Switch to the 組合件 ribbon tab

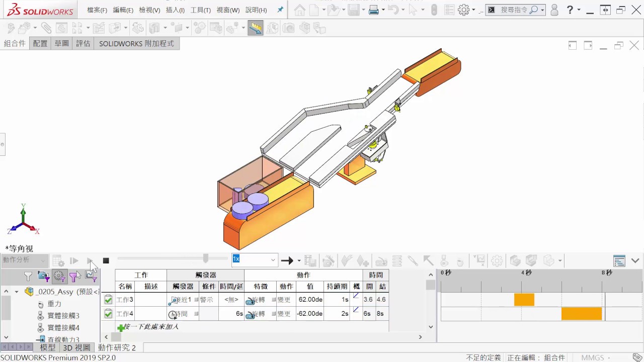(15, 44)
